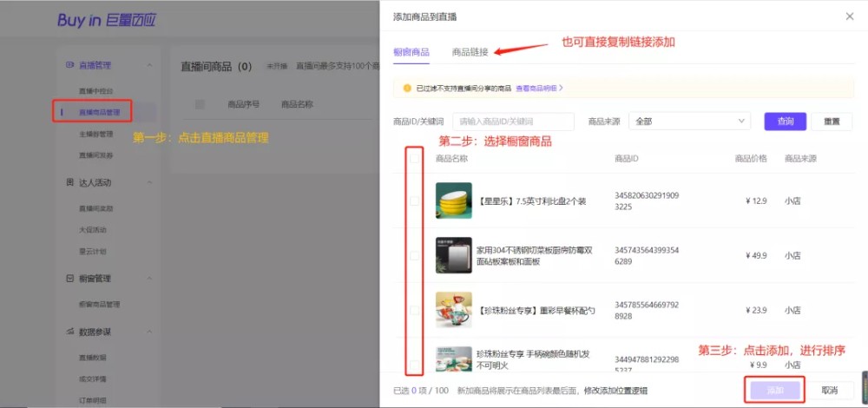This screenshot has width=868, height=408.
Task: Open 成交详情 in the sidebar
Action: (x=93, y=379)
